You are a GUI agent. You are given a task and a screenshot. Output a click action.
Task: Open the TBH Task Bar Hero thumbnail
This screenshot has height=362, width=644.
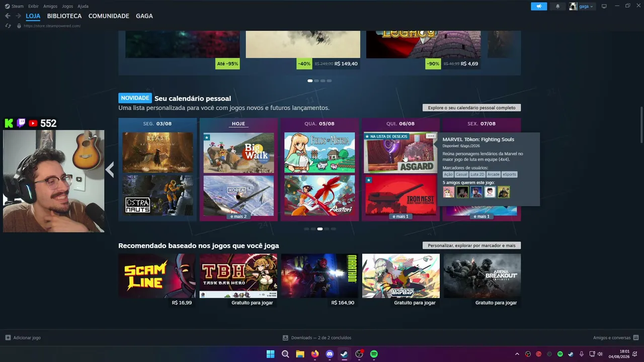point(238,276)
